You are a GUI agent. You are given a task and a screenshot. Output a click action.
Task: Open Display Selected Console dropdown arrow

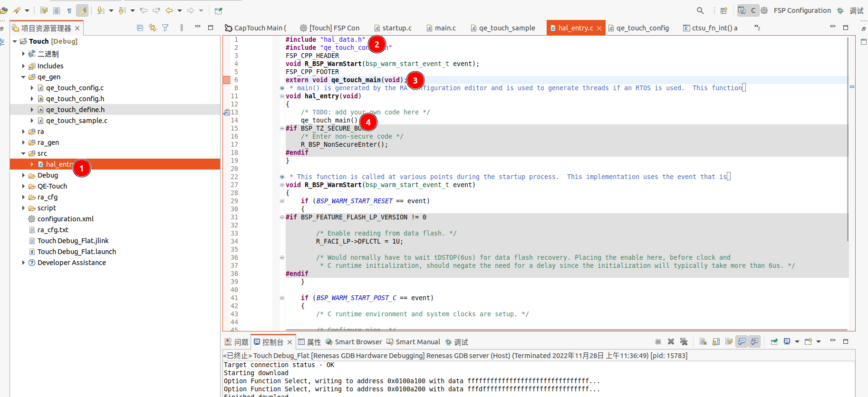coord(797,341)
